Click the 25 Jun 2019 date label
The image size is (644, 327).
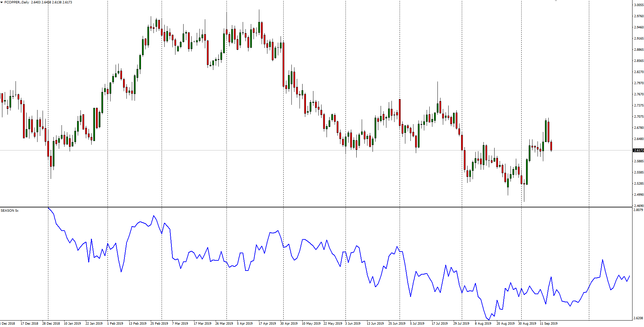[x=397, y=324]
